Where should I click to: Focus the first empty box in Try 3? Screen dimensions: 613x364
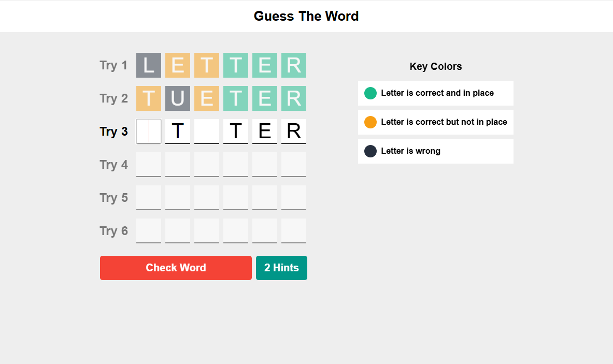pyautogui.click(x=149, y=131)
